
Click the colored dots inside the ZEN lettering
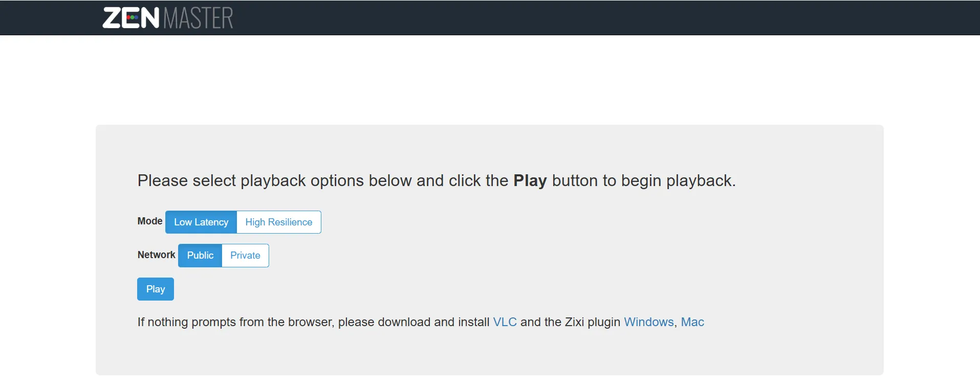(x=132, y=18)
